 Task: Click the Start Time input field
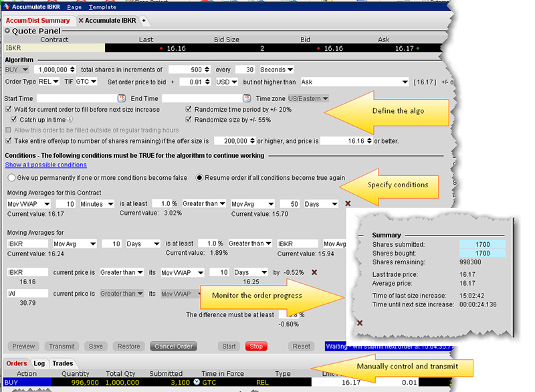point(77,98)
